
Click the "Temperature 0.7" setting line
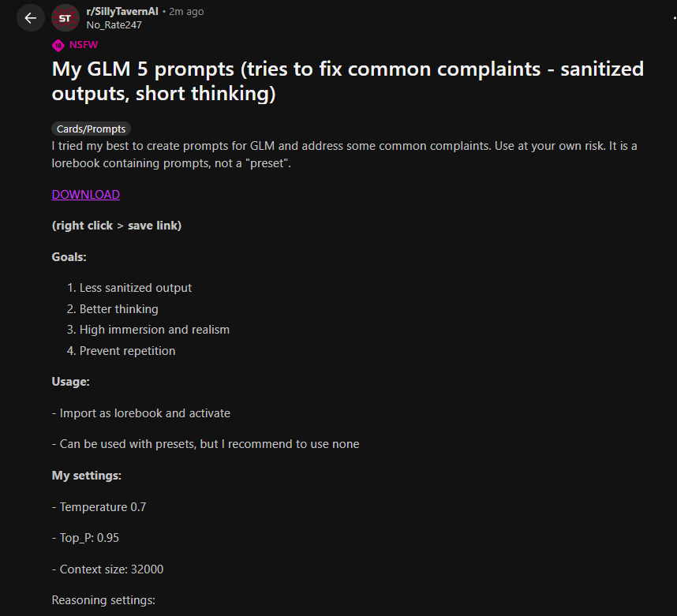tap(103, 507)
